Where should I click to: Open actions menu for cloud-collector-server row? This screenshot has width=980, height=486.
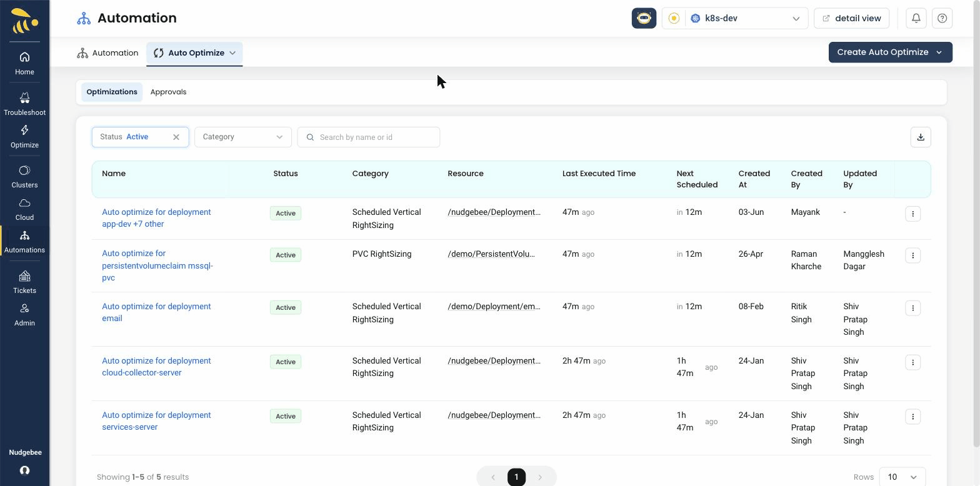912,362
